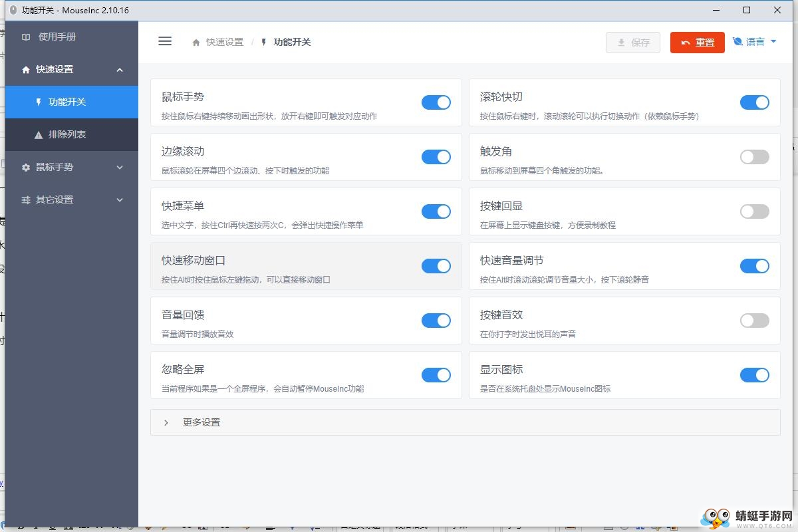
Task: Click the MouseInc title bar app icon
Action: tap(13, 10)
